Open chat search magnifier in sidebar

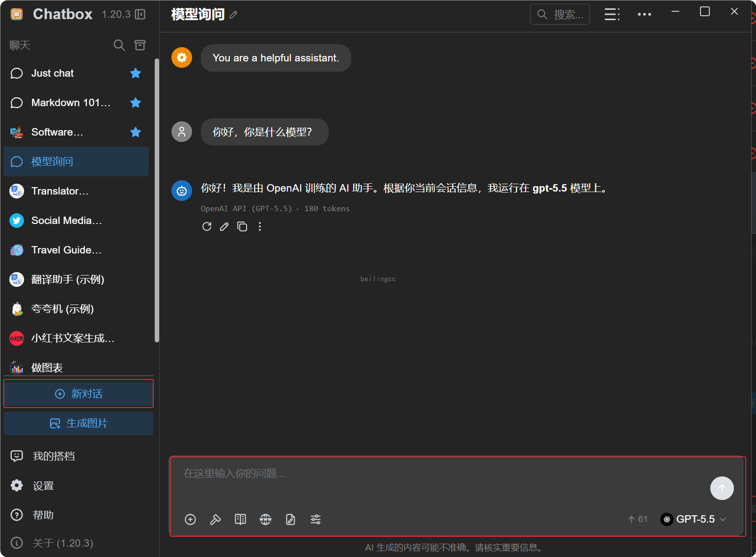click(x=119, y=45)
